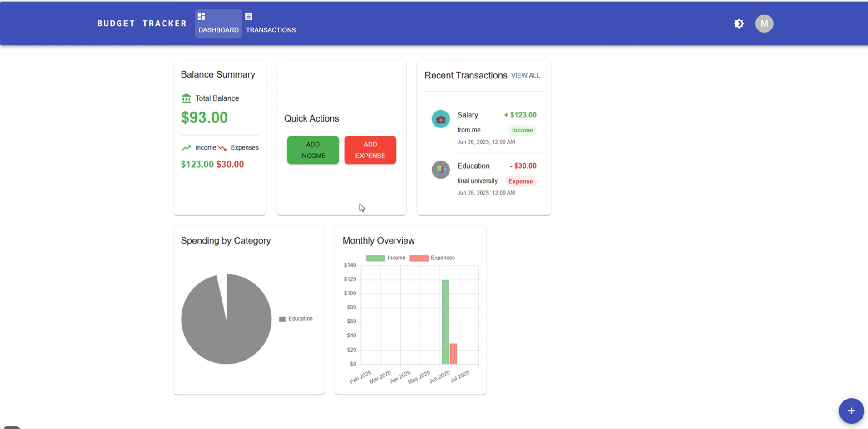Image resolution: width=868 pixels, height=429 pixels.
Task: Click the red Expense tag on Education
Action: coord(520,181)
